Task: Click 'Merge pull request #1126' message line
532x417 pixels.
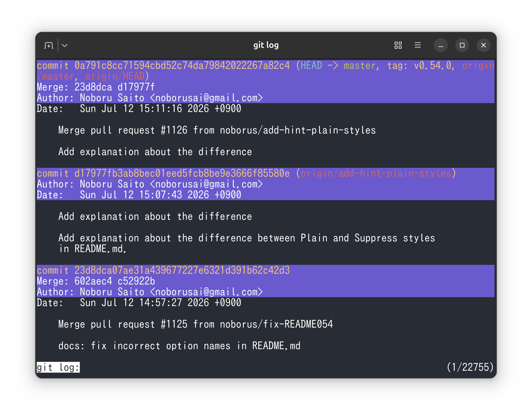Action: pyautogui.click(x=217, y=130)
